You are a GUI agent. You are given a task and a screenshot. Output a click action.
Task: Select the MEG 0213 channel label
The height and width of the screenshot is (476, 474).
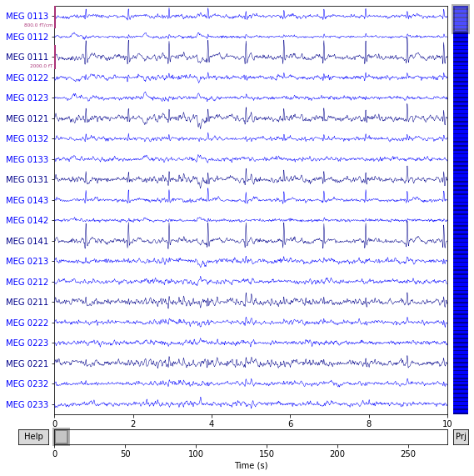[27, 262]
